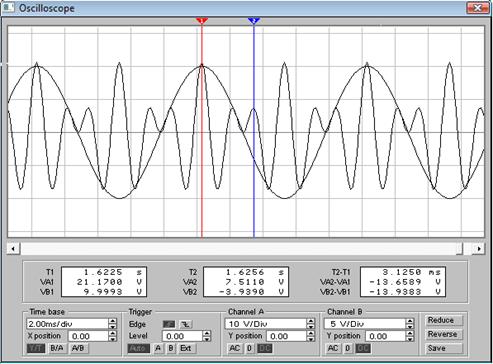Click the T1 value 1.6225 s
Screen dimensions: 493x364
point(112,272)
